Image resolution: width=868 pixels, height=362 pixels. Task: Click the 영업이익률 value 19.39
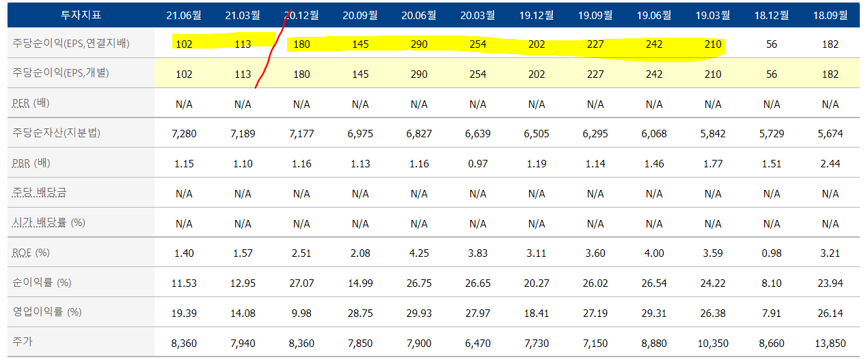pos(184,313)
